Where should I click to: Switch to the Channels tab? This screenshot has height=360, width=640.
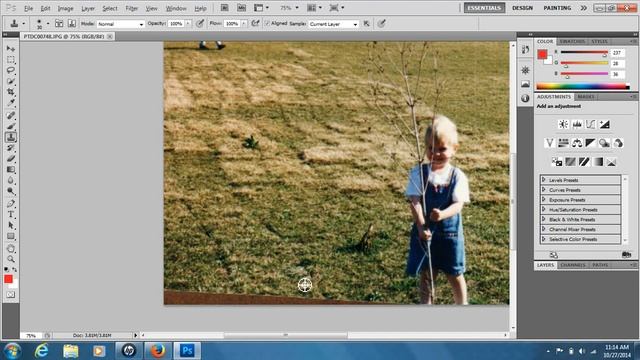click(573, 265)
